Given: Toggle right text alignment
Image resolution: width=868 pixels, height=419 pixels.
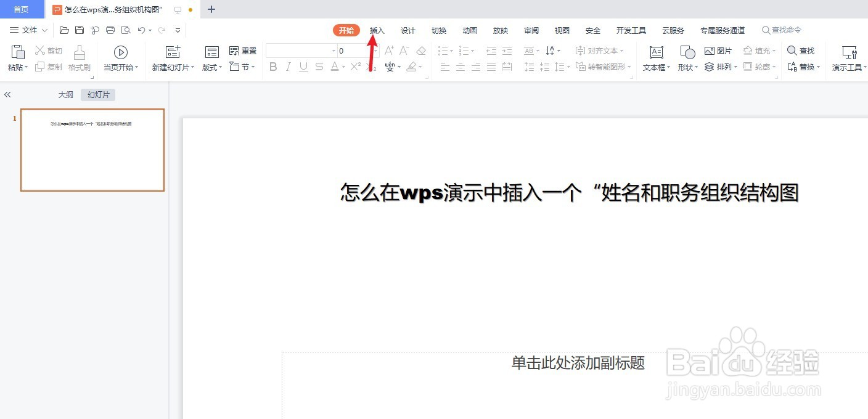Looking at the screenshot, I should [x=476, y=67].
